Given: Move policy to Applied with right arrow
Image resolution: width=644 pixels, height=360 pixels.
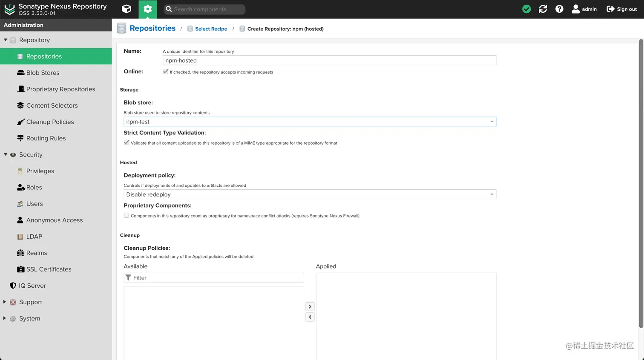Looking at the screenshot, I should coord(310,306).
